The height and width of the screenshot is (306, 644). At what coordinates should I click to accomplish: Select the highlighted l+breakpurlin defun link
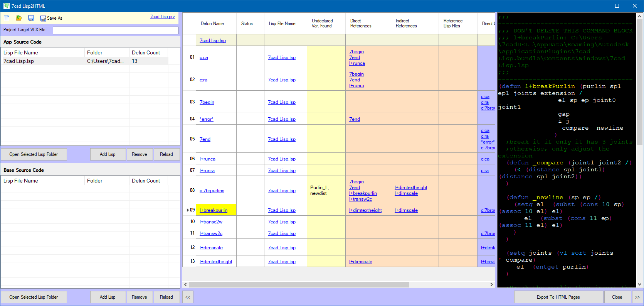point(214,210)
